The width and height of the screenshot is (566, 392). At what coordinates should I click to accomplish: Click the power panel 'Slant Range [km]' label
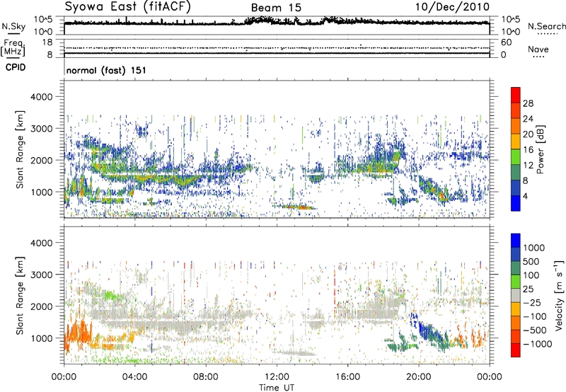point(20,149)
